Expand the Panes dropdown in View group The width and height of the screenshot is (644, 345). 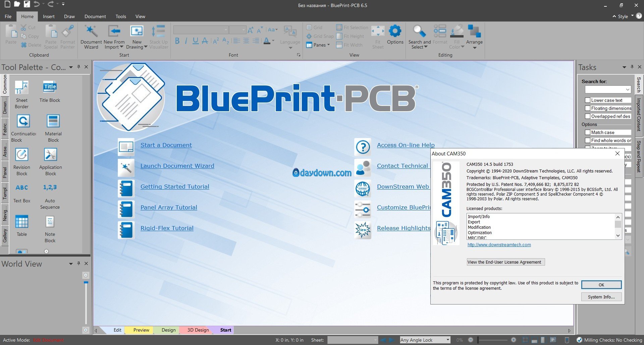[x=318, y=45]
